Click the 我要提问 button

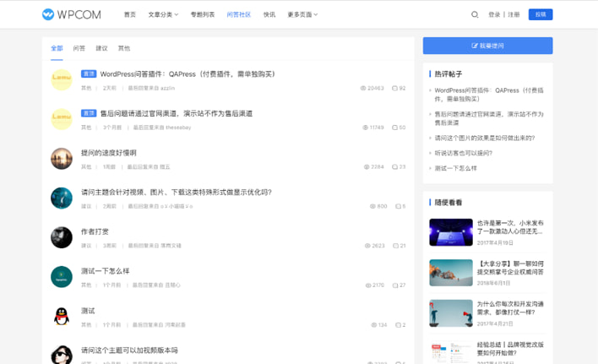point(488,46)
